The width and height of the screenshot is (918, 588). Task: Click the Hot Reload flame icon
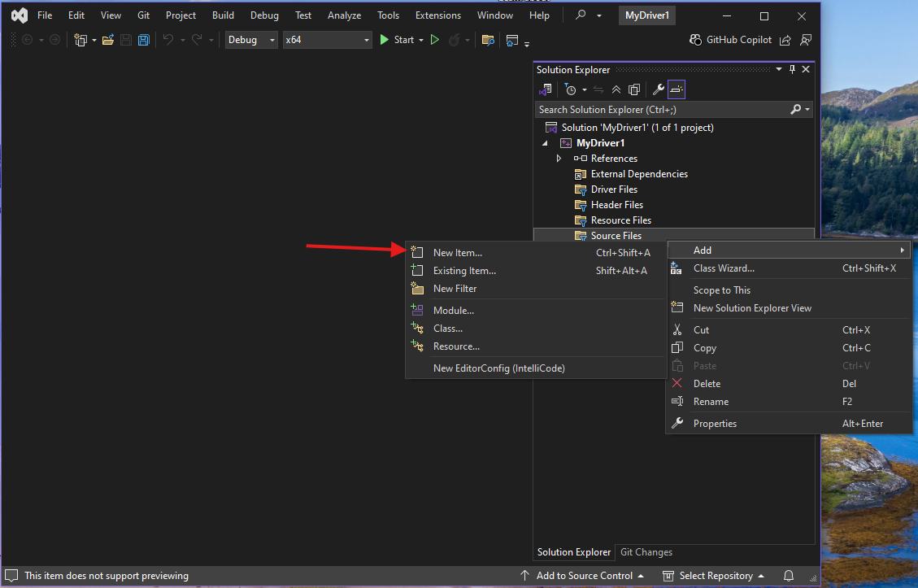(454, 40)
